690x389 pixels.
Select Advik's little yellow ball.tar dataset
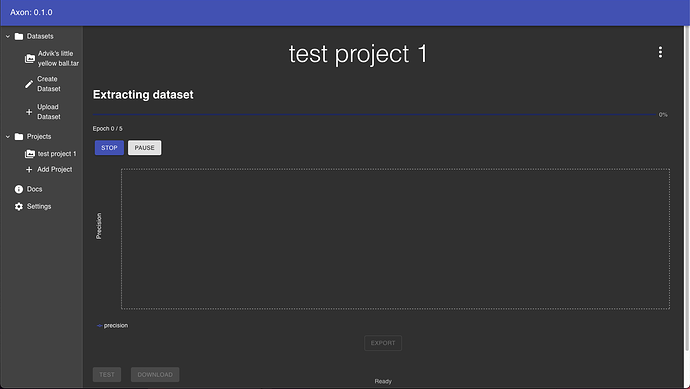tap(58, 59)
